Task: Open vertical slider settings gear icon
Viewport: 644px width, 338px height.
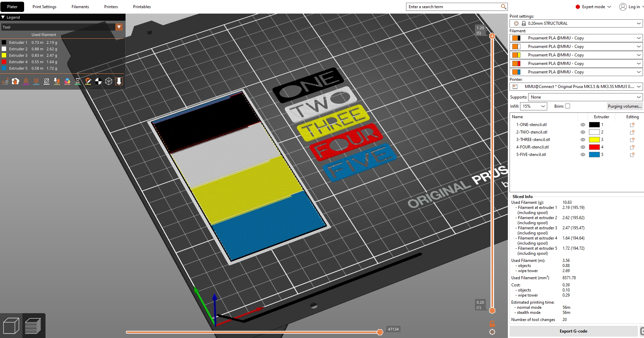Action: (492, 332)
